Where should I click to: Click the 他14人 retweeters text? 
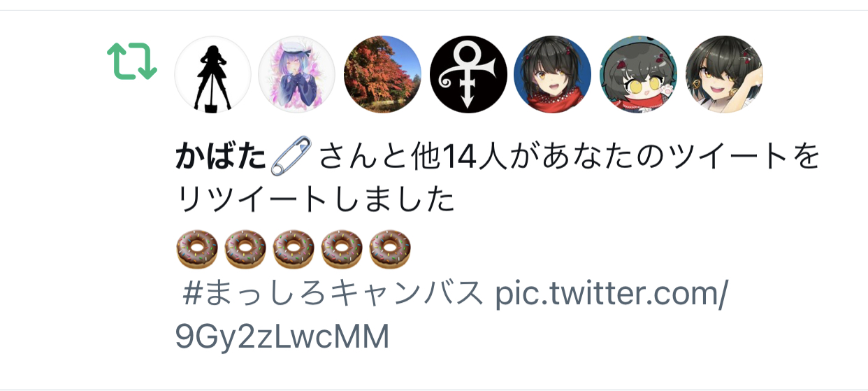458,158
